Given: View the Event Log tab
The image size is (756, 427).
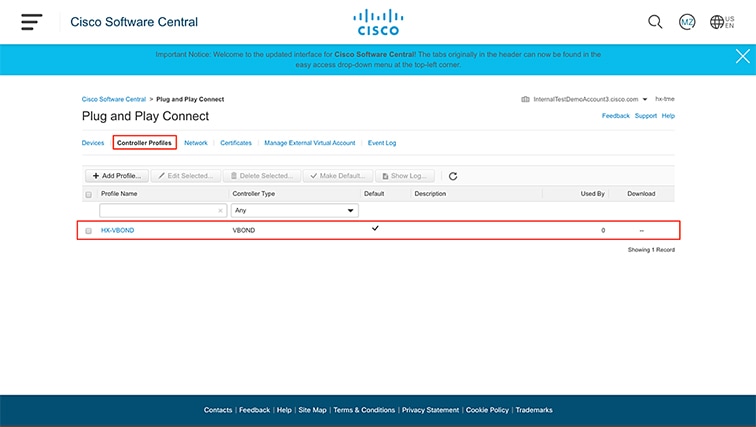Looking at the screenshot, I should click(x=382, y=143).
